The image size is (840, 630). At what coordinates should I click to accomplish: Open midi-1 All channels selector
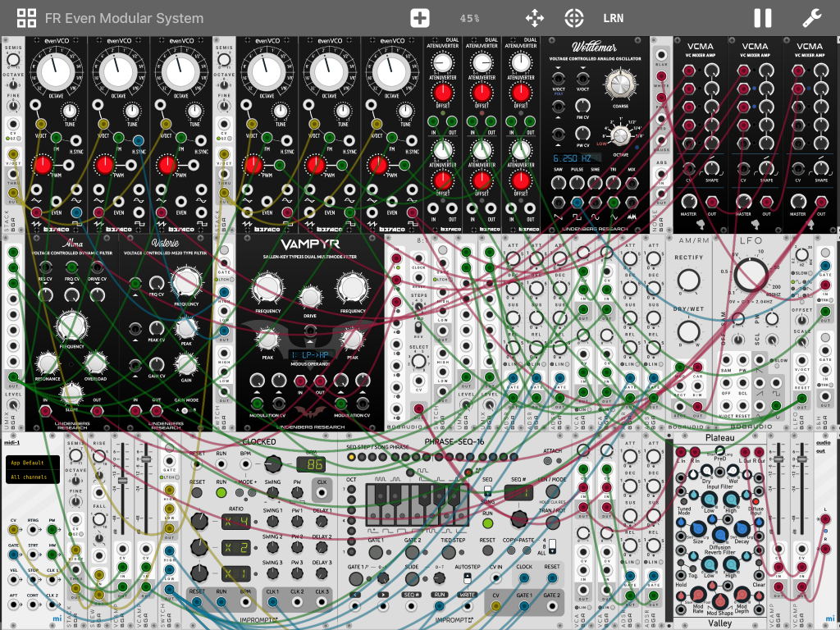click(32, 477)
